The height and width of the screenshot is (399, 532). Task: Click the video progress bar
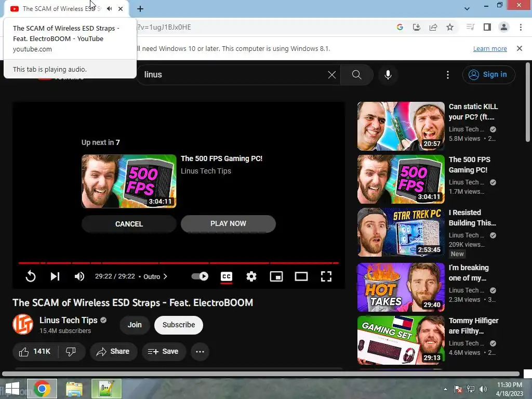click(179, 263)
